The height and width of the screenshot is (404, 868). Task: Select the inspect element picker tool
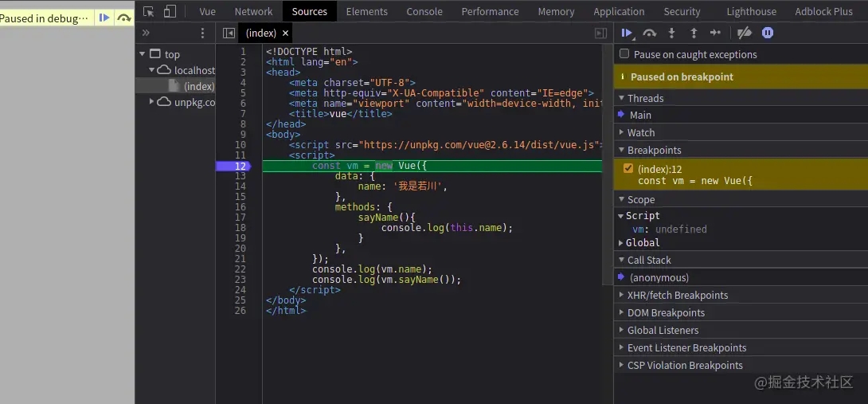148,11
